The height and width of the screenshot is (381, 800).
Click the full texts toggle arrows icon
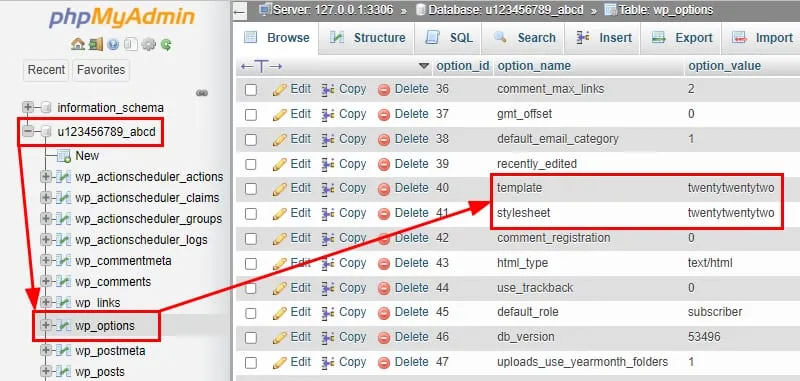261,67
